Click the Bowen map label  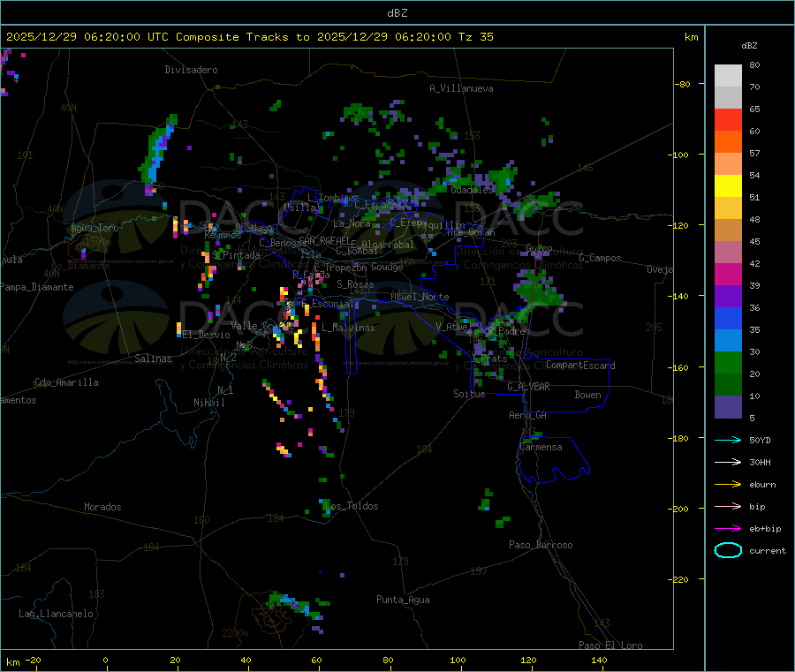pyautogui.click(x=588, y=395)
